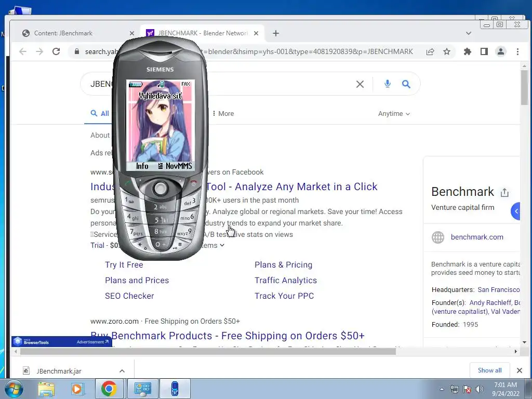The image size is (532, 399).
Task: Open Windows Media Player taskbar icon
Action: [77, 389]
